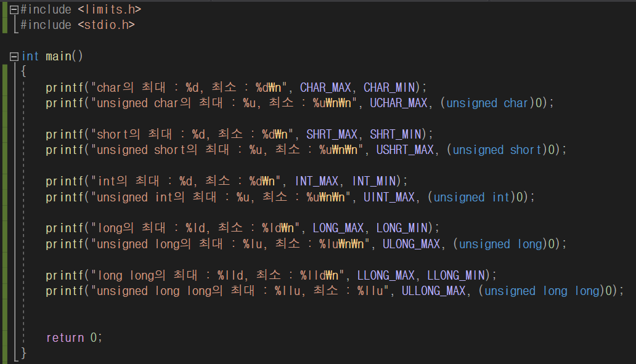Click the (unsigned short) cast
The height and width of the screenshot is (364, 636).
[497, 150]
